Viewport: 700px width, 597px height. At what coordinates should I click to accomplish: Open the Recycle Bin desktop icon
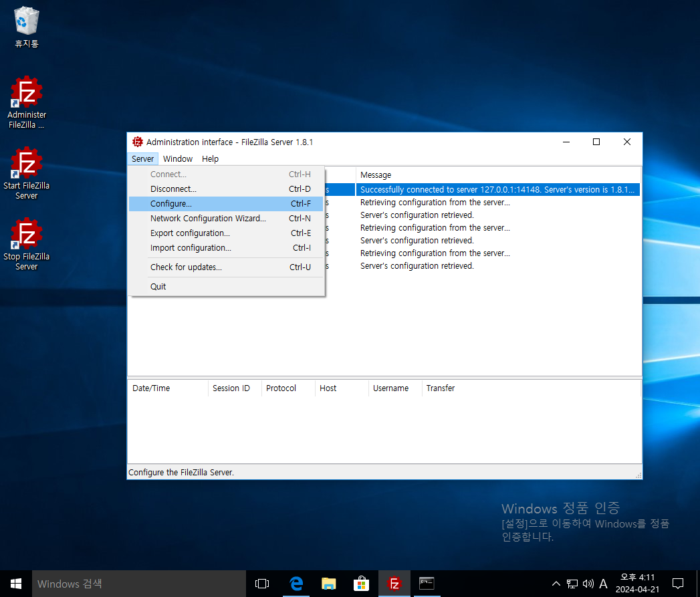coord(27,27)
